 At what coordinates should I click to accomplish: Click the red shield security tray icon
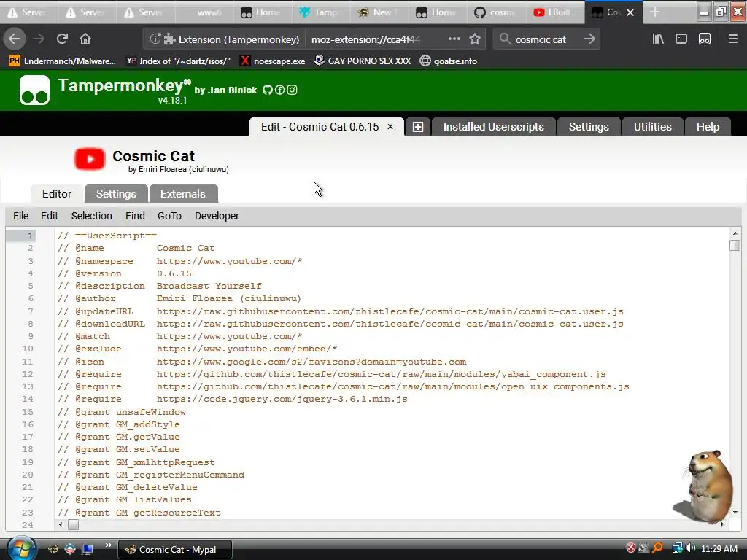(x=631, y=548)
